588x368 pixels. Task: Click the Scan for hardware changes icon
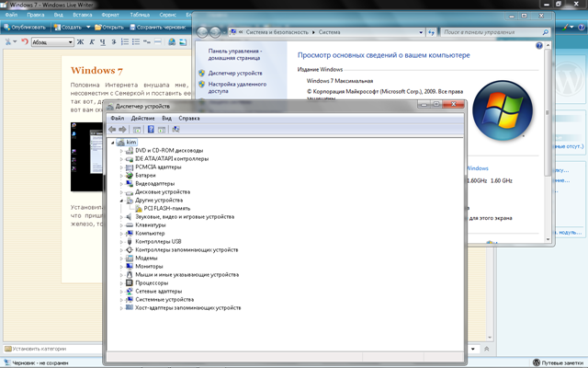[x=175, y=130]
